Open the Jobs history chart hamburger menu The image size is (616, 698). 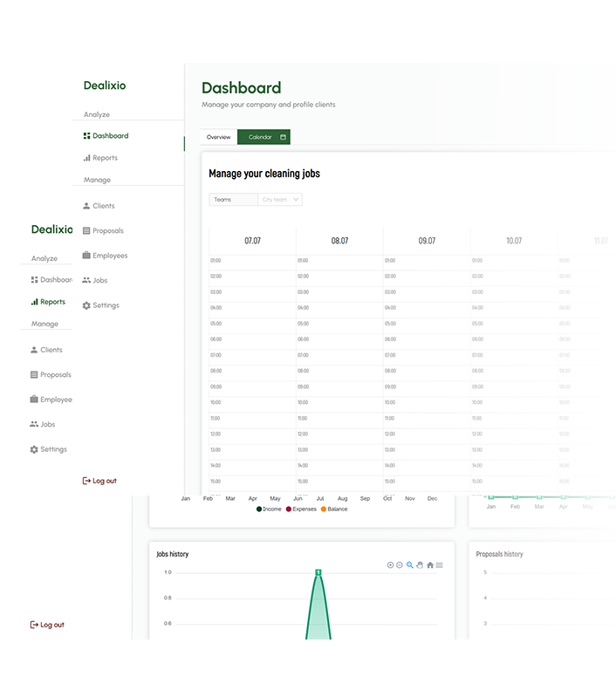click(440, 565)
